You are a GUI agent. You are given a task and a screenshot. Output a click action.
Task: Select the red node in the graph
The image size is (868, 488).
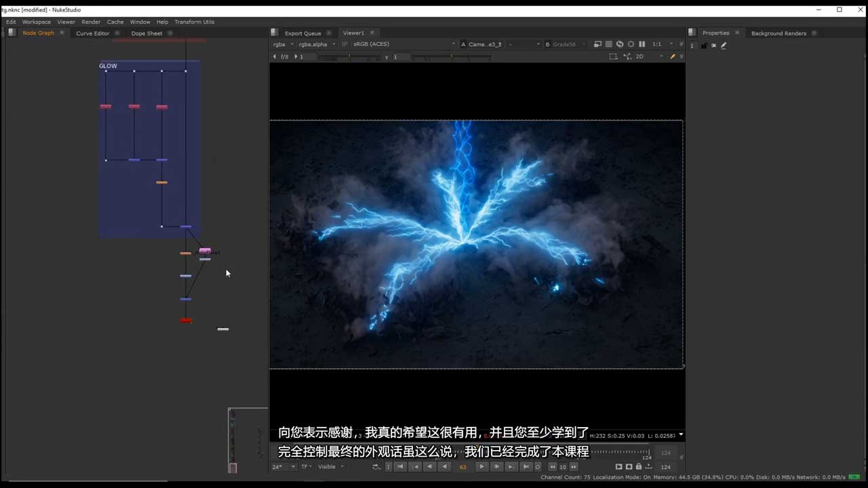186,321
